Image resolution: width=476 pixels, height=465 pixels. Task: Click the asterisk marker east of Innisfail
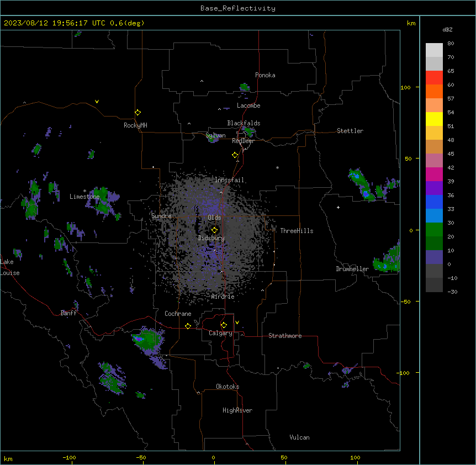coord(277,167)
